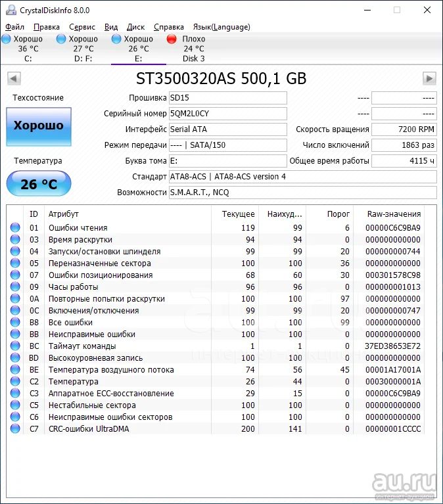Click the Интерфейс field Serial ATA
Viewport: 443px width, 504px height.
tap(228, 129)
